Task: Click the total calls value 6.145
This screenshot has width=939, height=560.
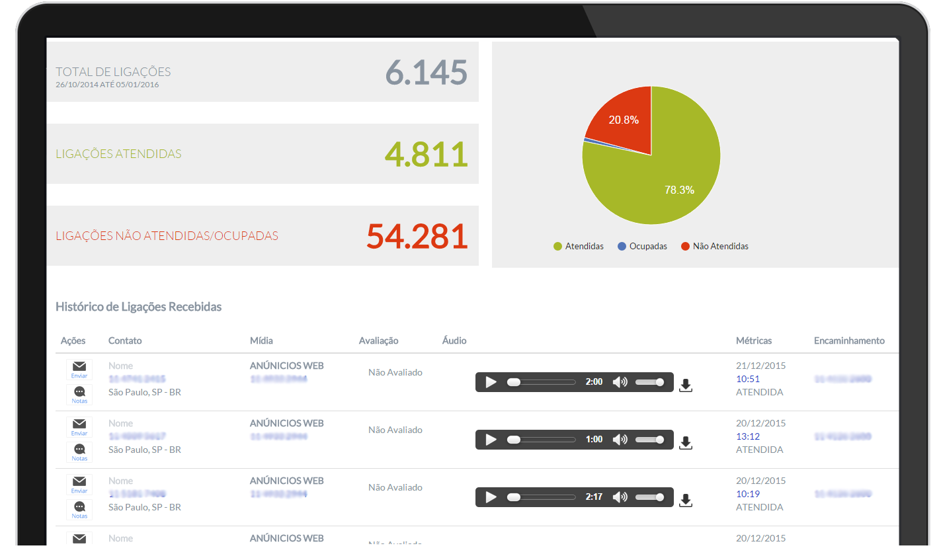Action: 427,73
